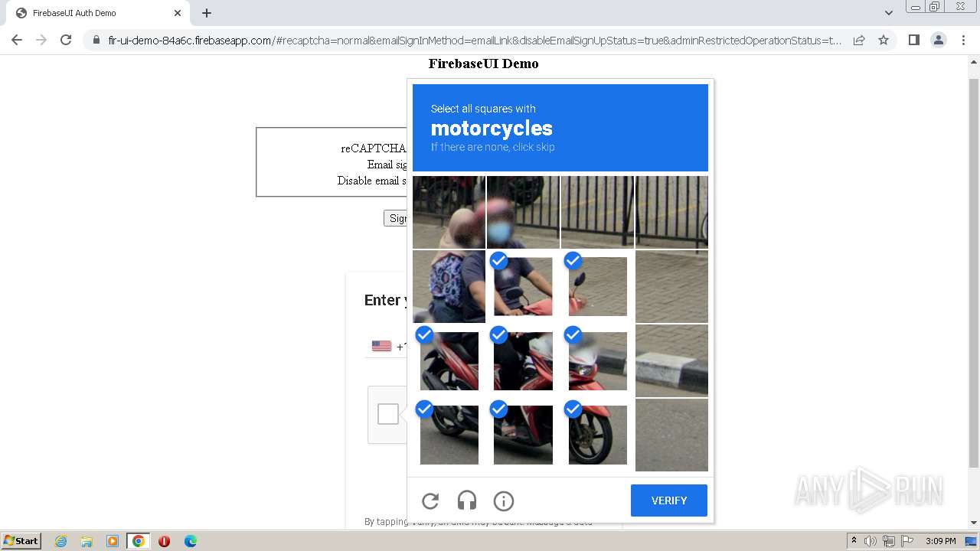Deselect tile with motorcycle rear wheel
Image resolution: width=980 pixels, height=551 pixels.
449,435
